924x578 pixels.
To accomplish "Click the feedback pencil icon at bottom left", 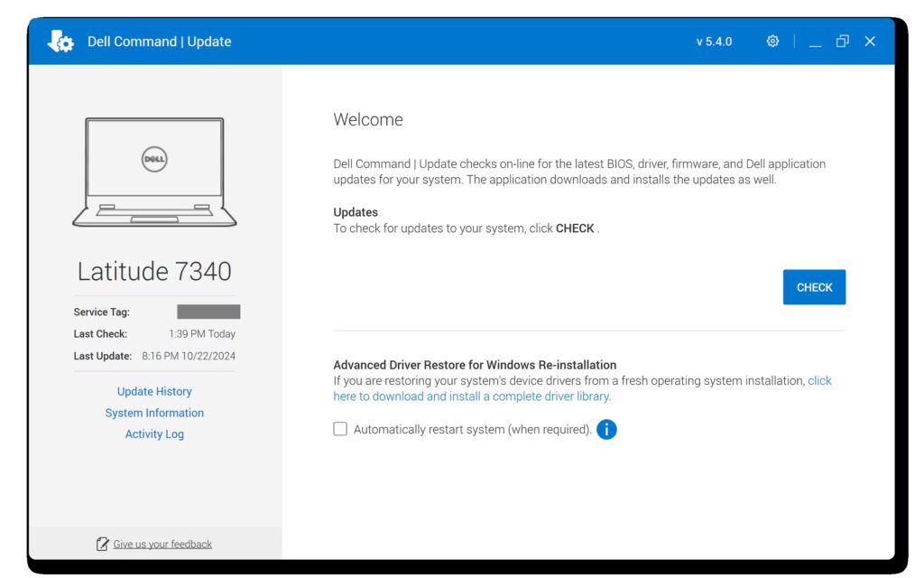I will [x=102, y=543].
